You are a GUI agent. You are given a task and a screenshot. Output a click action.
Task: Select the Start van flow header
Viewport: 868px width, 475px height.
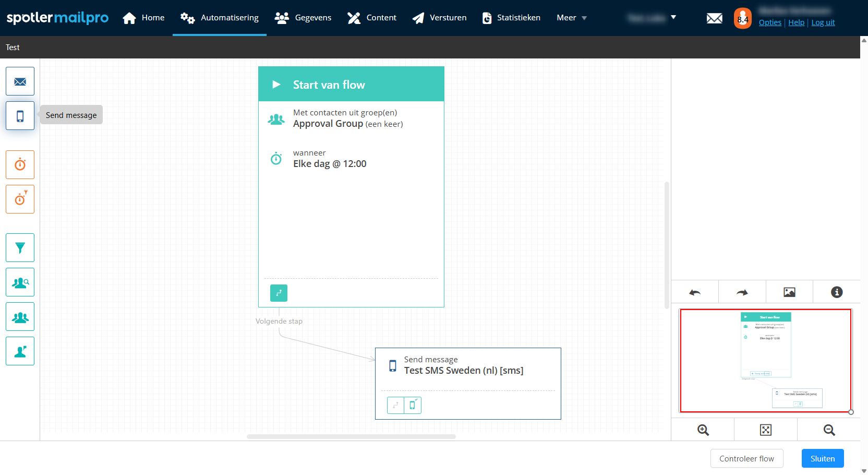tap(351, 84)
